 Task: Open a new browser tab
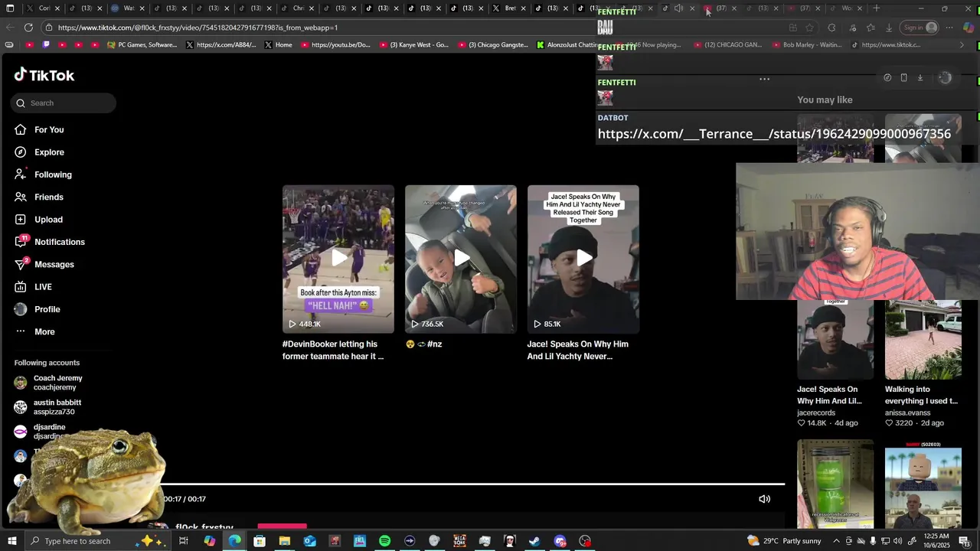pyautogui.click(x=877, y=8)
